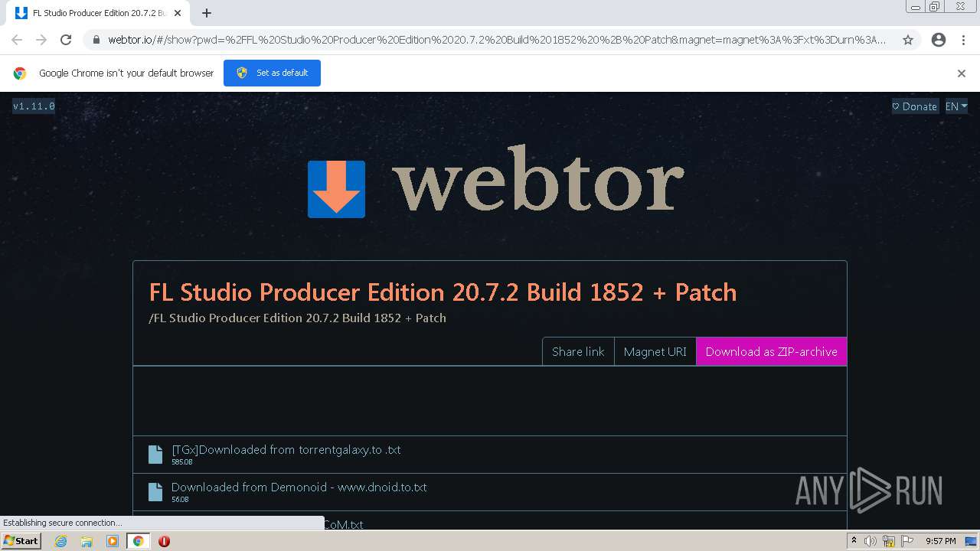Bookmark this page with the star icon
The image size is (980, 551).
click(908, 40)
